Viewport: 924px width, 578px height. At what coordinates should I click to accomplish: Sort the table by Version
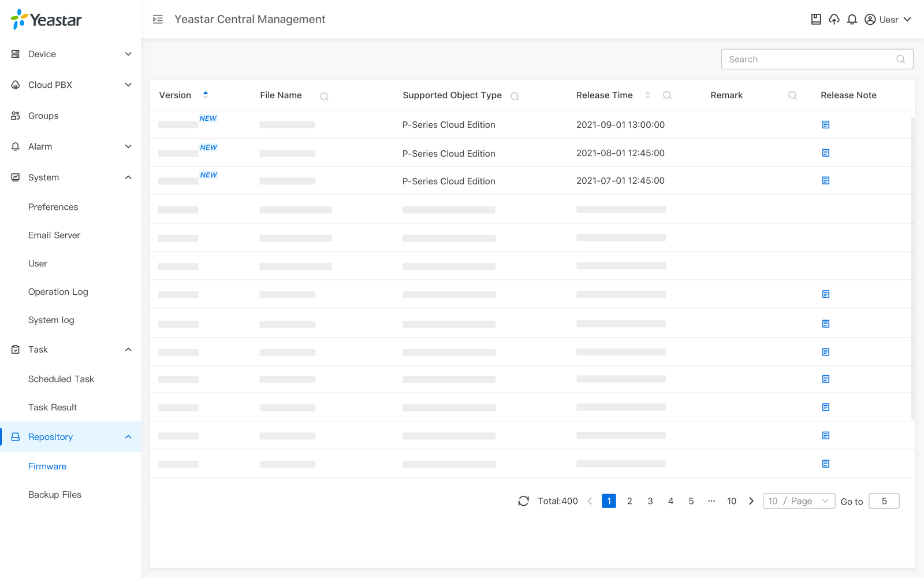pos(206,95)
